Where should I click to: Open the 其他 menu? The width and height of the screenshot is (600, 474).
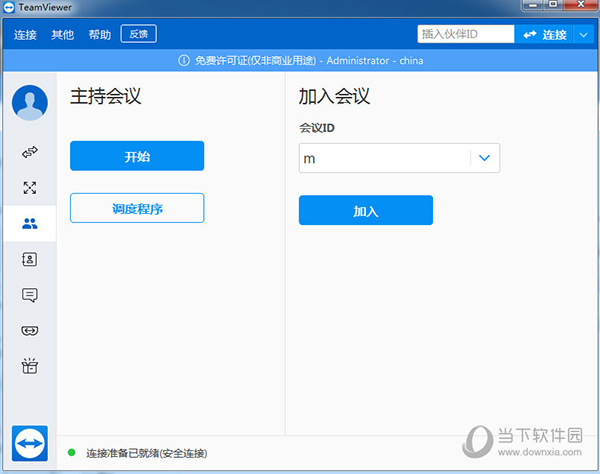click(x=62, y=35)
